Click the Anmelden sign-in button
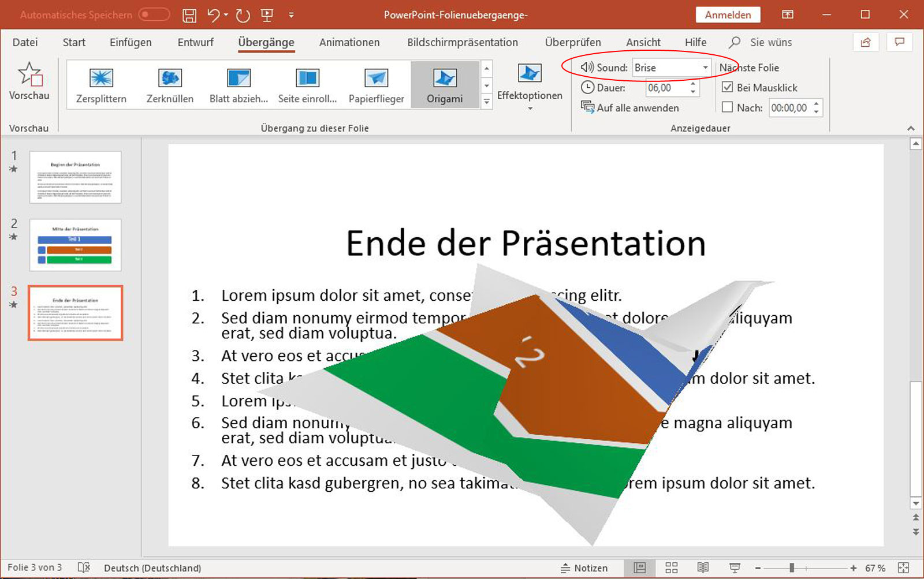The height and width of the screenshot is (579, 924). (x=728, y=15)
